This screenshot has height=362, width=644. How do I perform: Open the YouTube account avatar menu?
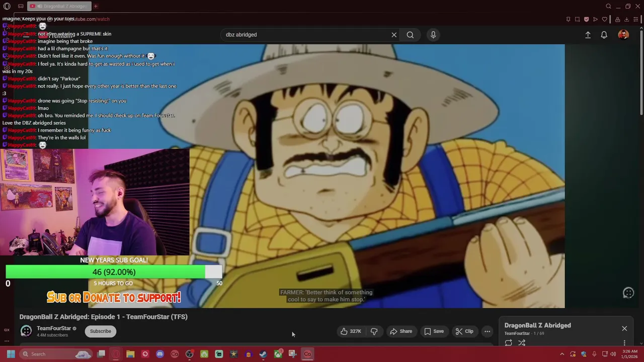coord(623,35)
